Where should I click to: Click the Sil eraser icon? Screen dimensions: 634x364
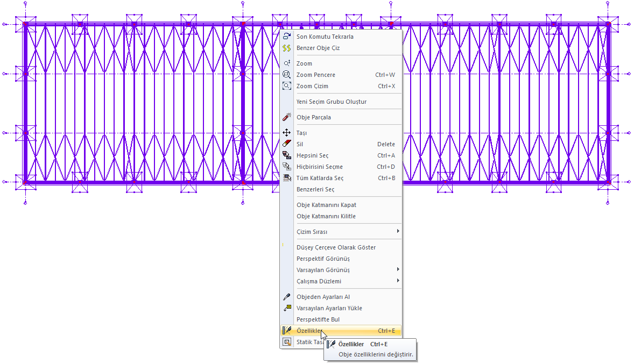click(x=287, y=144)
